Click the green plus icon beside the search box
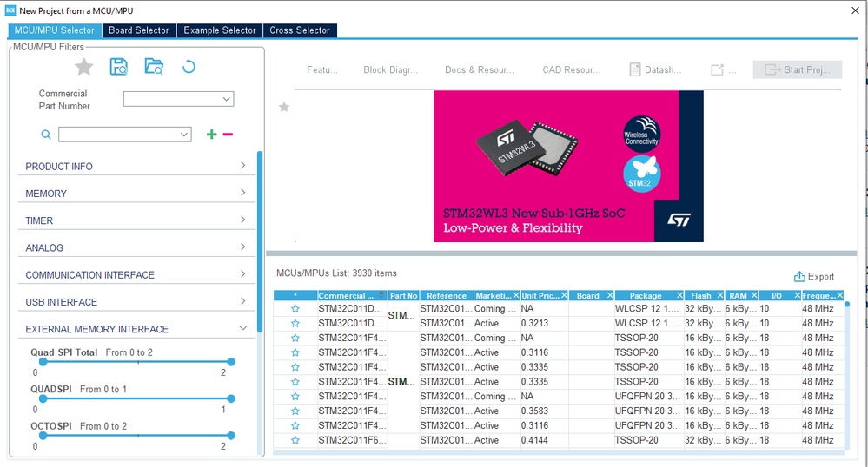Screen dimensions: 868x467 click(x=211, y=135)
